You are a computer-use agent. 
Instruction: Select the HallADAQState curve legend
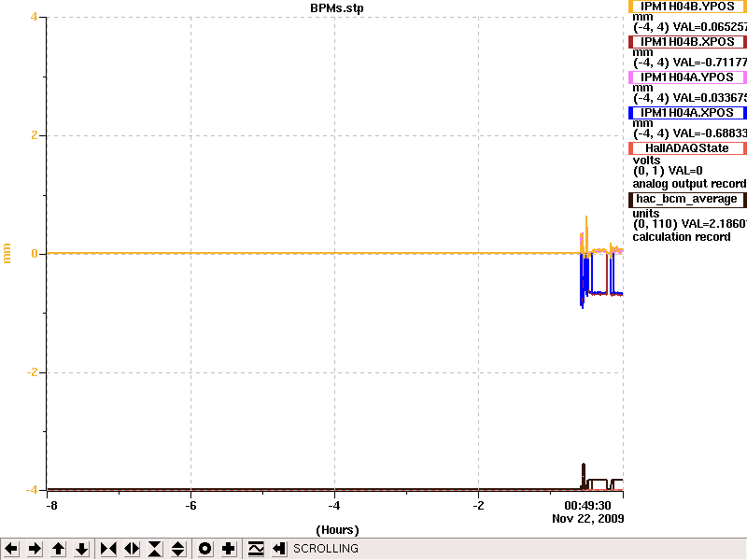point(687,148)
